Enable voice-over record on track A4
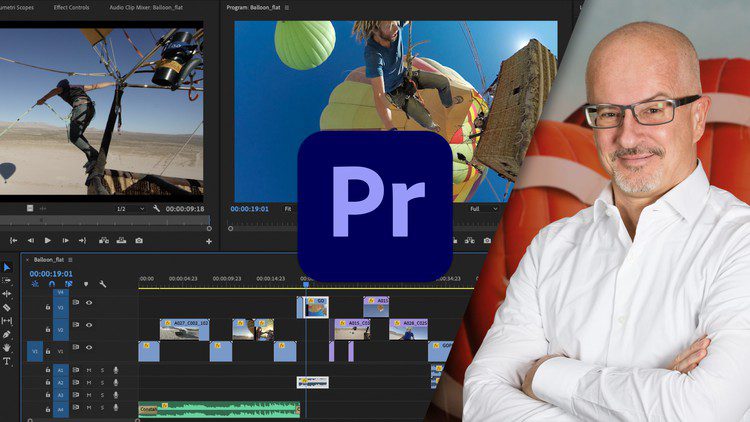750x422 pixels. click(x=115, y=408)
